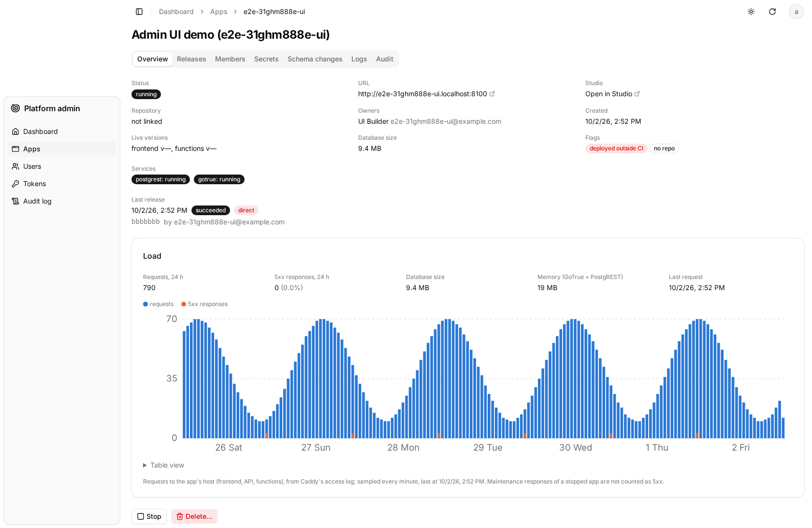Click the breadcrumb item e2e-31ghm888e-ui
This screenshot has height=528, width=812.
pyautogui.click(x=274, y=12)
